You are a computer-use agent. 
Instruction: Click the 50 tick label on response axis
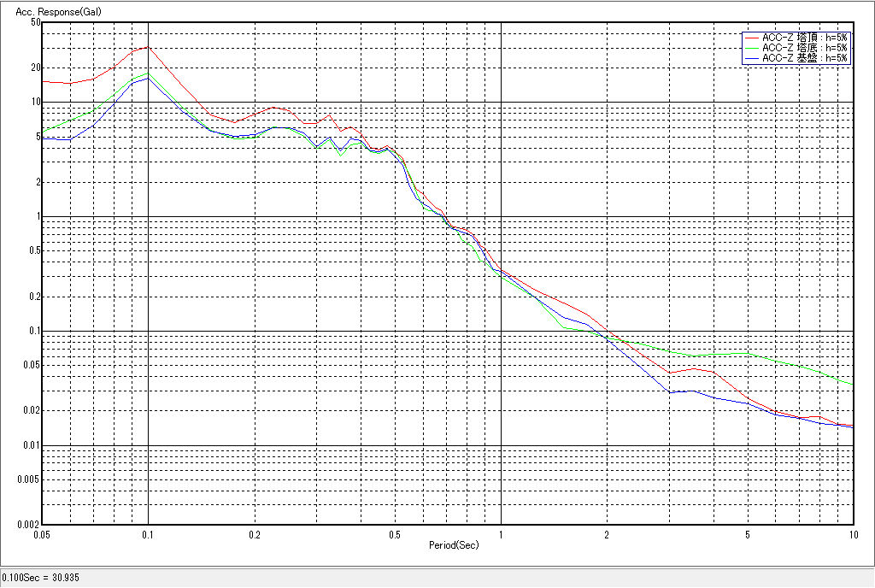click(35, 22)
